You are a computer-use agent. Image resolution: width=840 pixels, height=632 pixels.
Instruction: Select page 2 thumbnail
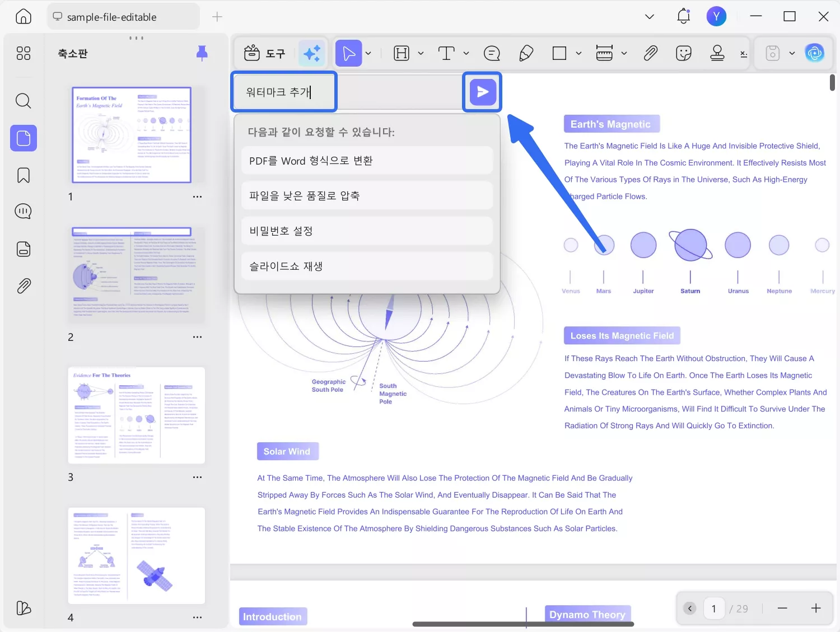(x=137, y=275)
